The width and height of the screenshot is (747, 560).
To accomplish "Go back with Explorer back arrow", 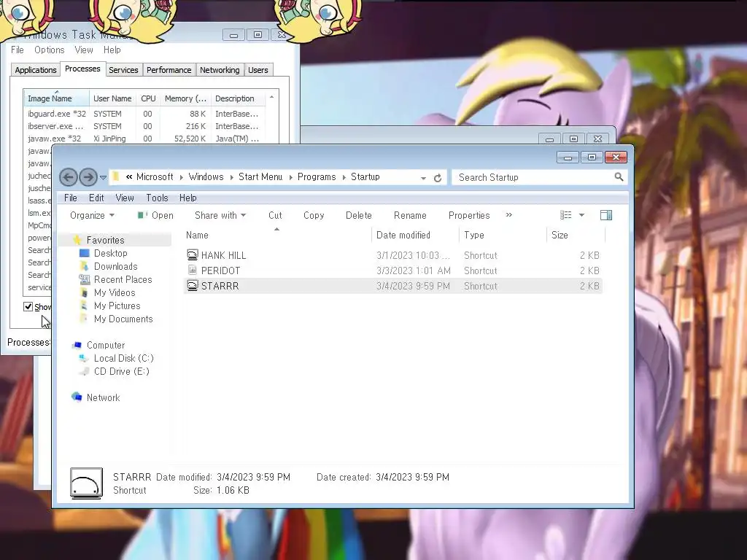I will tap(68, 177).
